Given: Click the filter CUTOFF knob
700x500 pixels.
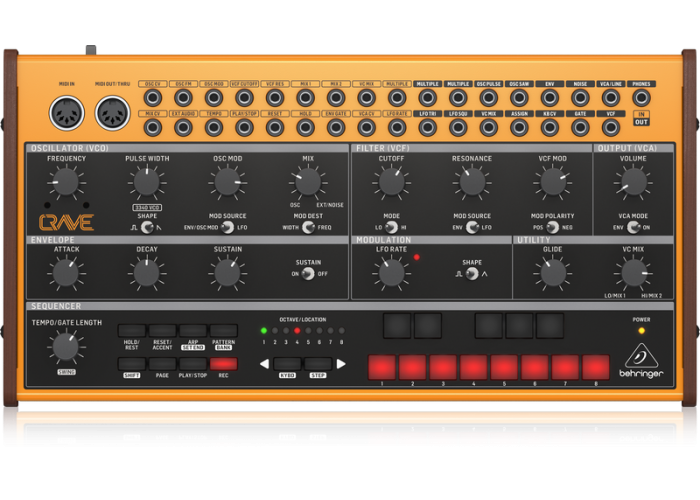Looking at the screenshot, I should [x=392, y=182].
